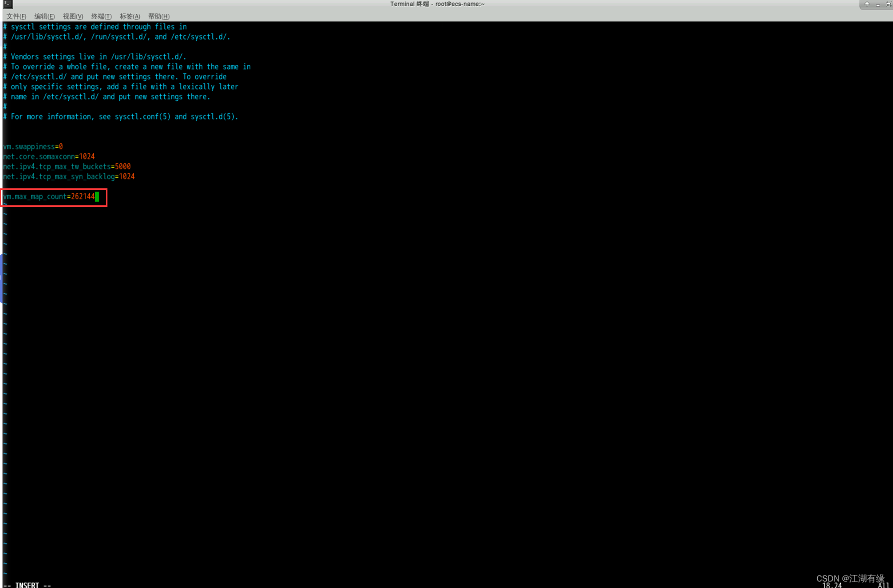The width and height of the screenshot is (893, 588).
Task: Open the 标签(A) menu
Action: [x=130, y=16]
